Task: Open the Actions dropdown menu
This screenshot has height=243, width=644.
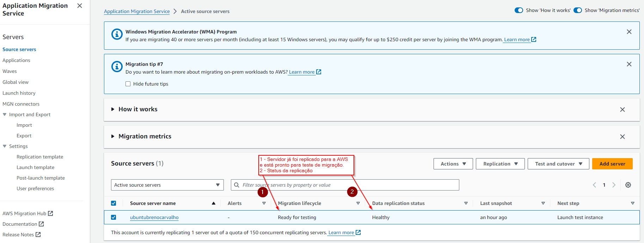Action: [453, 164]
